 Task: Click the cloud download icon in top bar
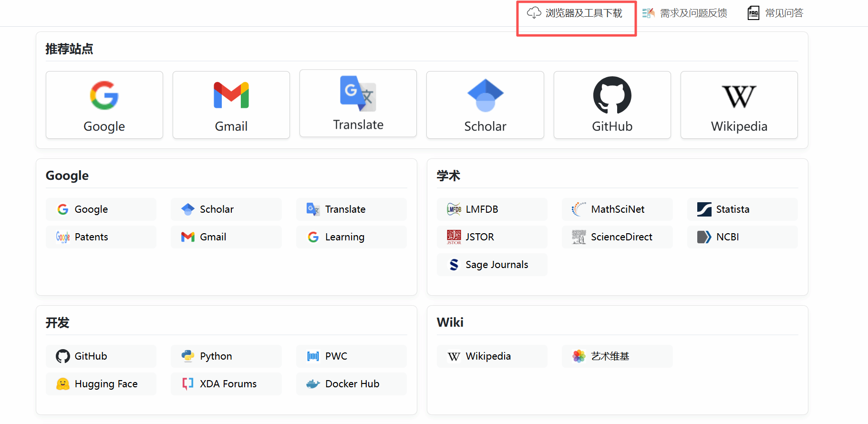534,13
